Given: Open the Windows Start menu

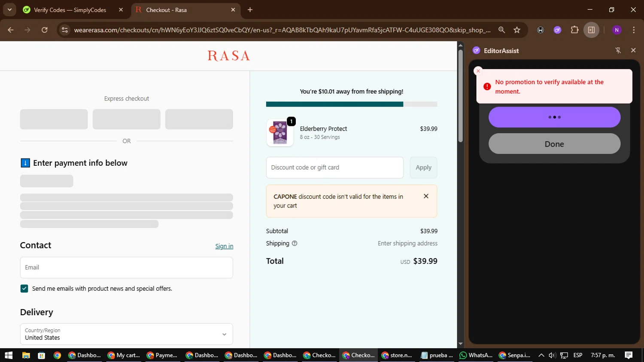Looking at the screenshot, I should [x=9, y=355].
